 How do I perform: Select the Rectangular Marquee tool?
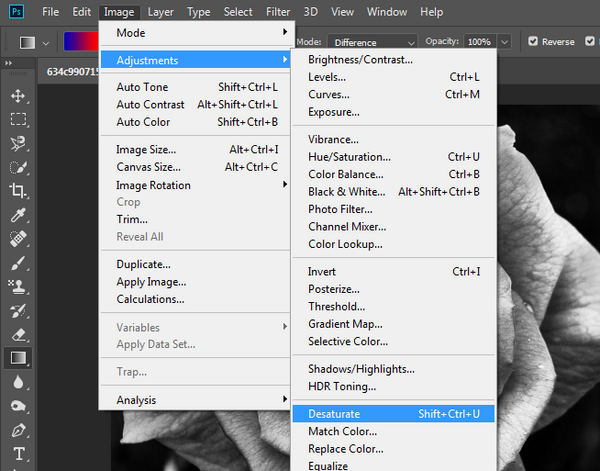[18, 119]
